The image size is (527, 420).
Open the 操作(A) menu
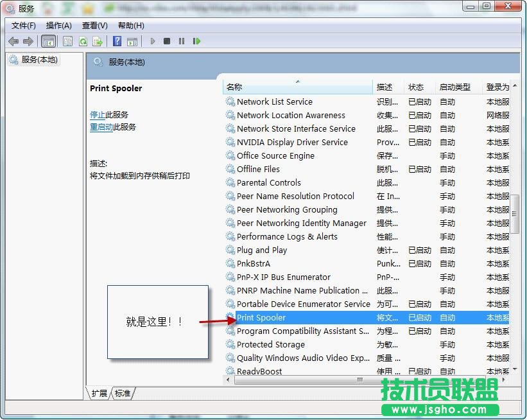58,25
